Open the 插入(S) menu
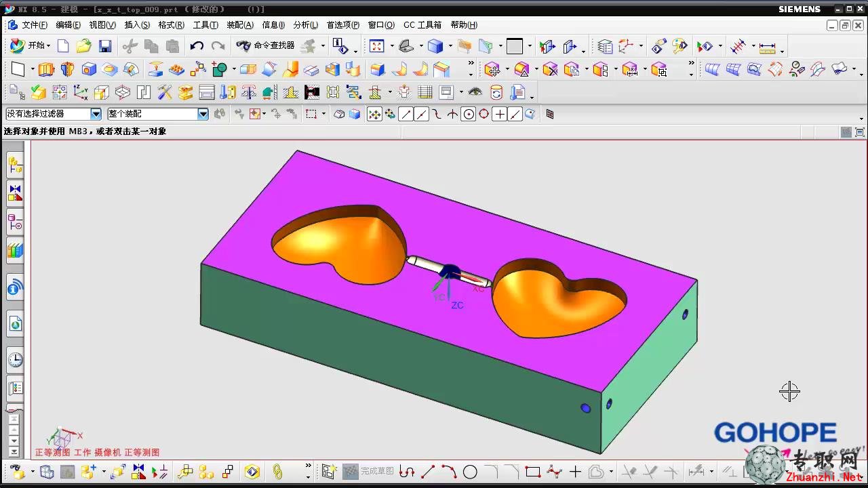The image size is (868, 488). click(137, 25)
